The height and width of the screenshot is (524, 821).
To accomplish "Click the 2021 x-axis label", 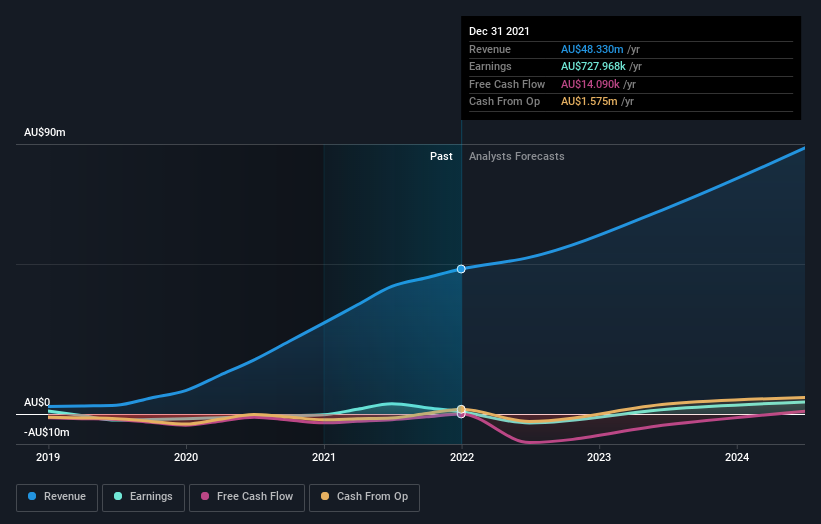I will (324, 458).
